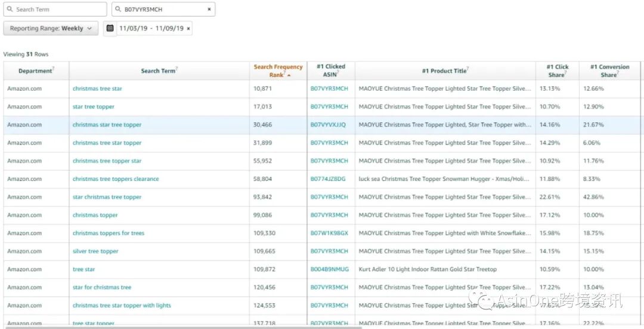Select Kurt Adler Rattan Gold Star Treetop title

tap(428, 269)
